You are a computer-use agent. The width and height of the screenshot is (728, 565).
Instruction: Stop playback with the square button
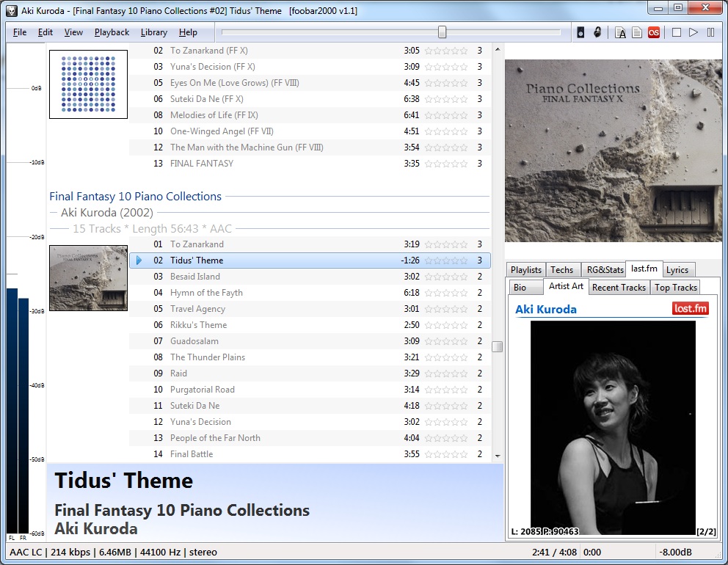click(x=677, y=32)
